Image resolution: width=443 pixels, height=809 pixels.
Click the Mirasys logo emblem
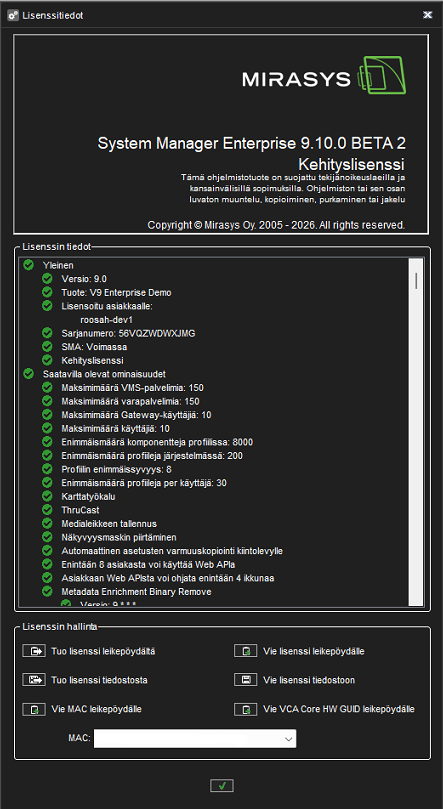(383, 75)
